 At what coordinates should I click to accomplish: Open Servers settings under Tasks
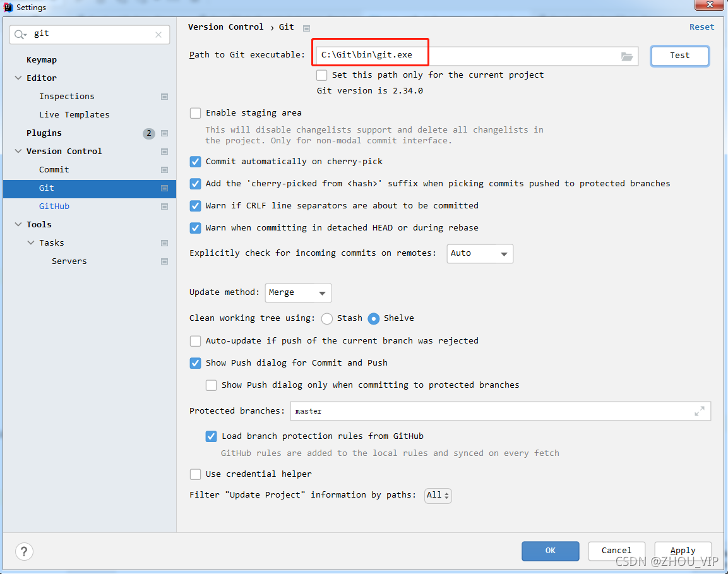pos(69,261)
